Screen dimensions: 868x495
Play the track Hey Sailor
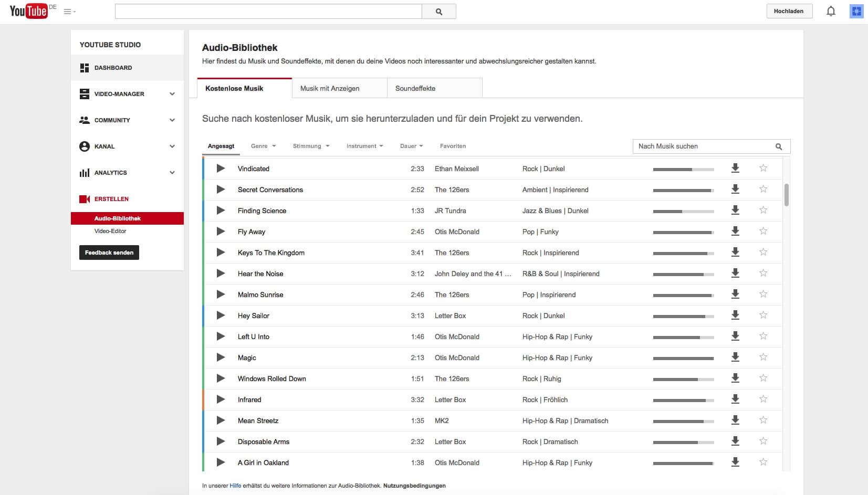(221, 315)
